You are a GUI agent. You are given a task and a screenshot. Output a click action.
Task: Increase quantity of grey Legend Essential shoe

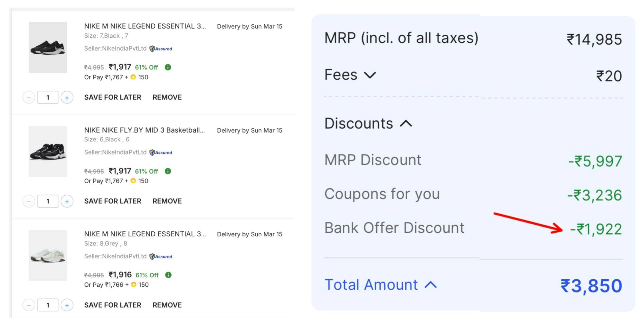point(67,305)
